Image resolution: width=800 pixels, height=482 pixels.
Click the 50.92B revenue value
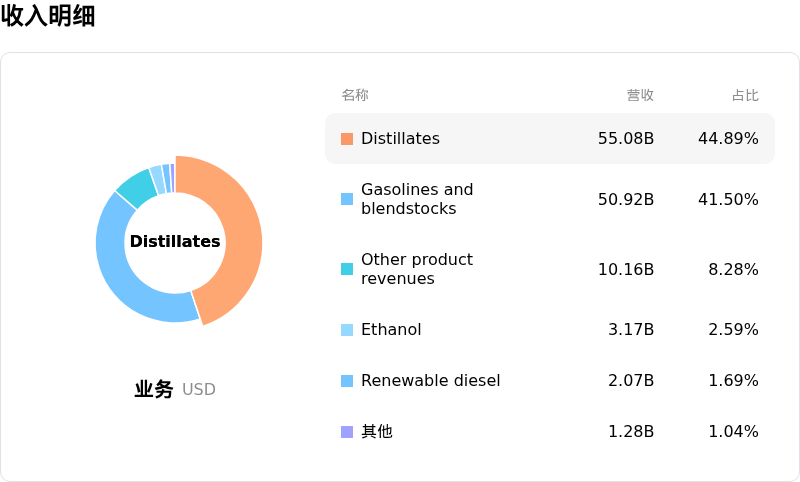click(x=626, y=199)
